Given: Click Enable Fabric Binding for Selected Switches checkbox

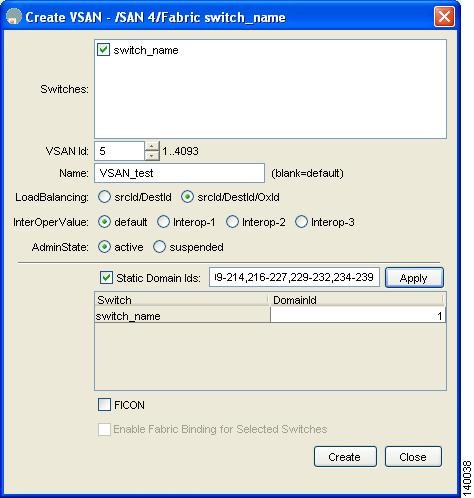Looking at the screenshot, I should 104,429.
